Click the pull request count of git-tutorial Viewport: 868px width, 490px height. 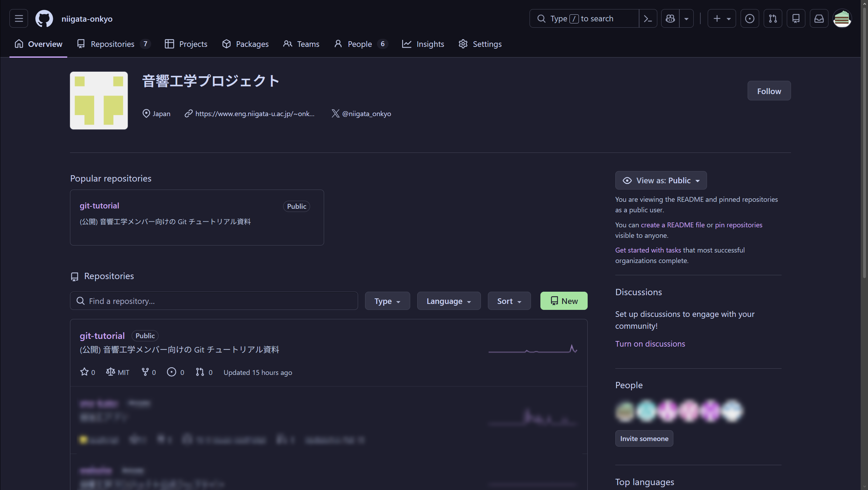point(204,372)
